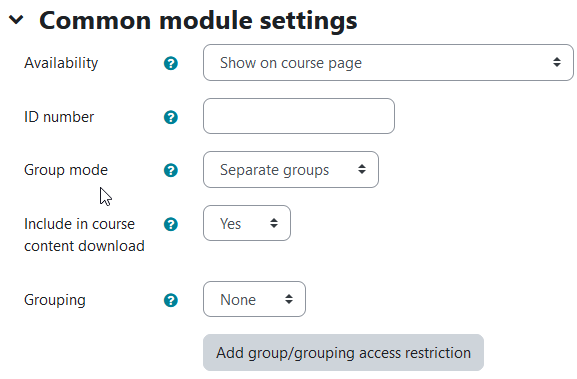Open the Grouping dropdown set to None

click(254, 299)
